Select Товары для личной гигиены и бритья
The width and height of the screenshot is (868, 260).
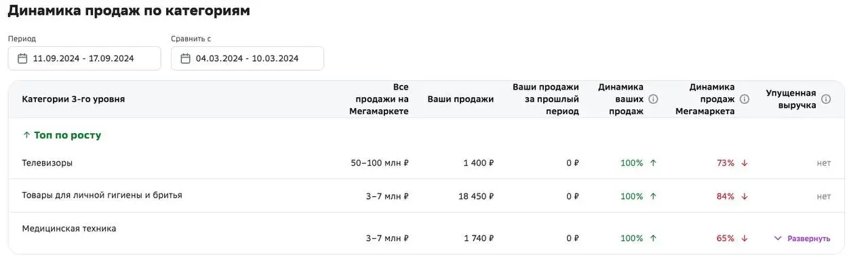[x=102, y=196]
